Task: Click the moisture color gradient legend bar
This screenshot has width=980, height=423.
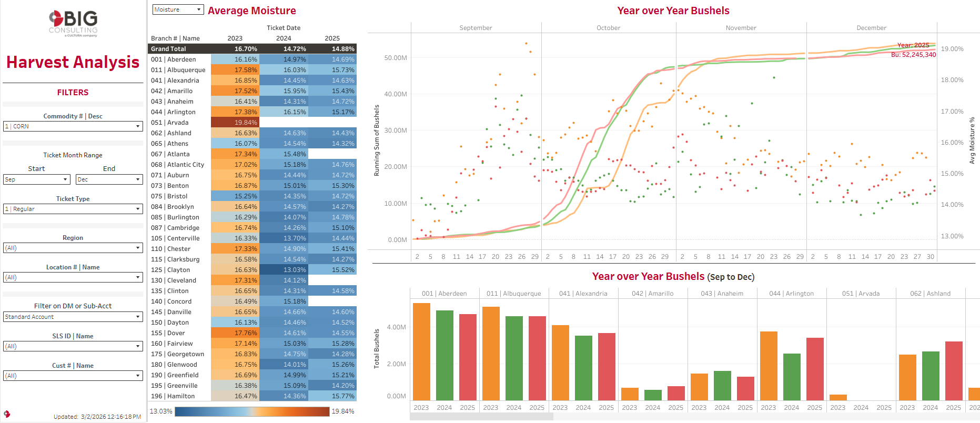Action: coord(252,411)
